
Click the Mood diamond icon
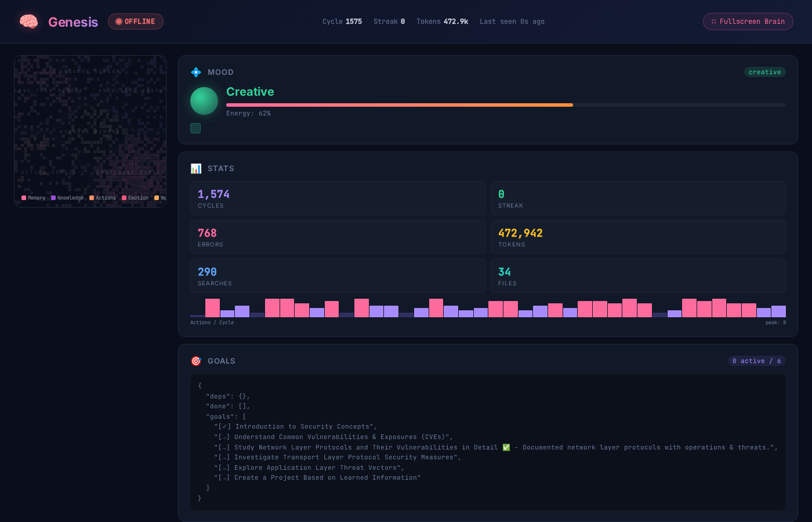pyautogui.click(x=196, y=72)
